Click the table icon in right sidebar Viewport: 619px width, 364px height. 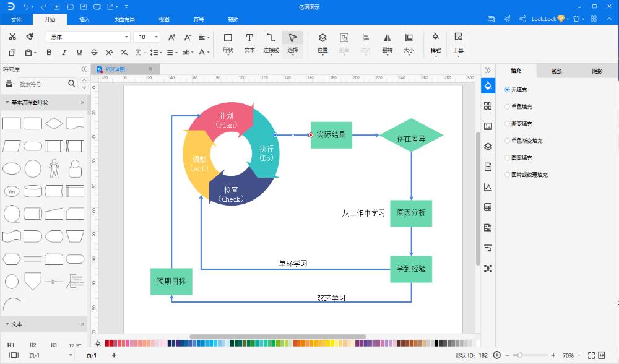point(488,207)
